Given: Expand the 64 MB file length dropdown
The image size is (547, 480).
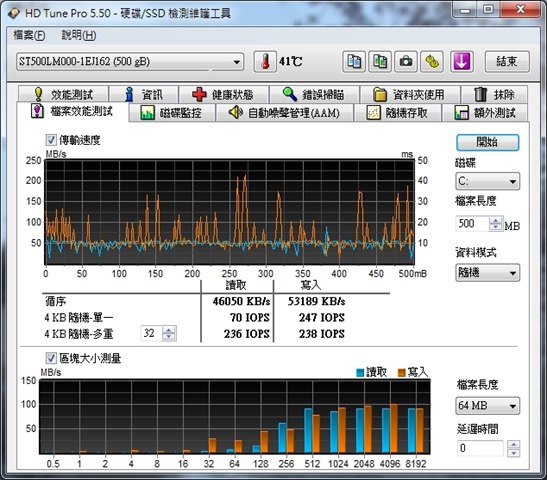Looking at the screenshot, I should (487, 406).
